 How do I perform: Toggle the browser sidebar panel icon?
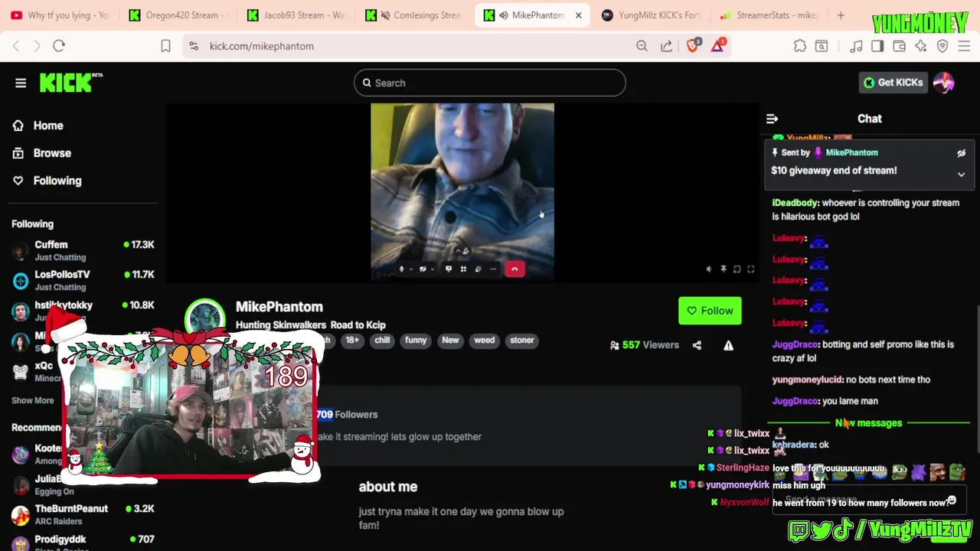(x=877, y=46)
